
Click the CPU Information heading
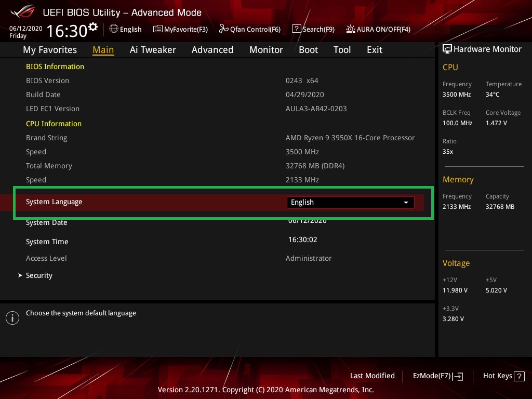54,124
